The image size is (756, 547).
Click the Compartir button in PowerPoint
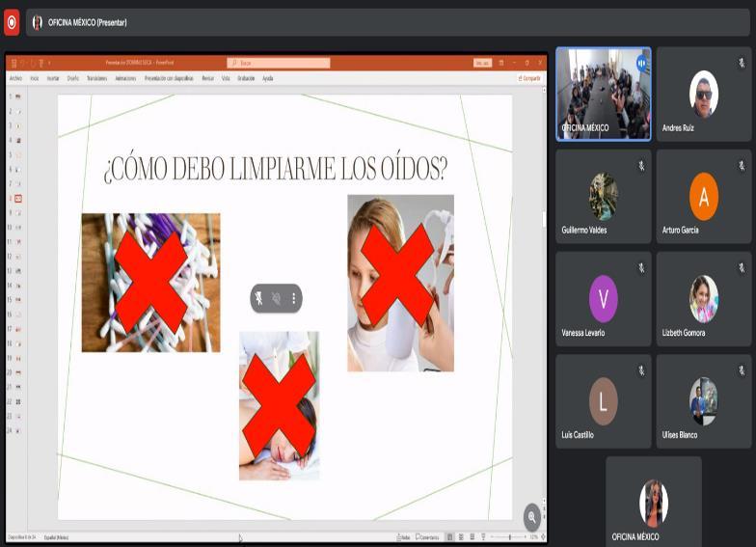click(x=528, y=78)
